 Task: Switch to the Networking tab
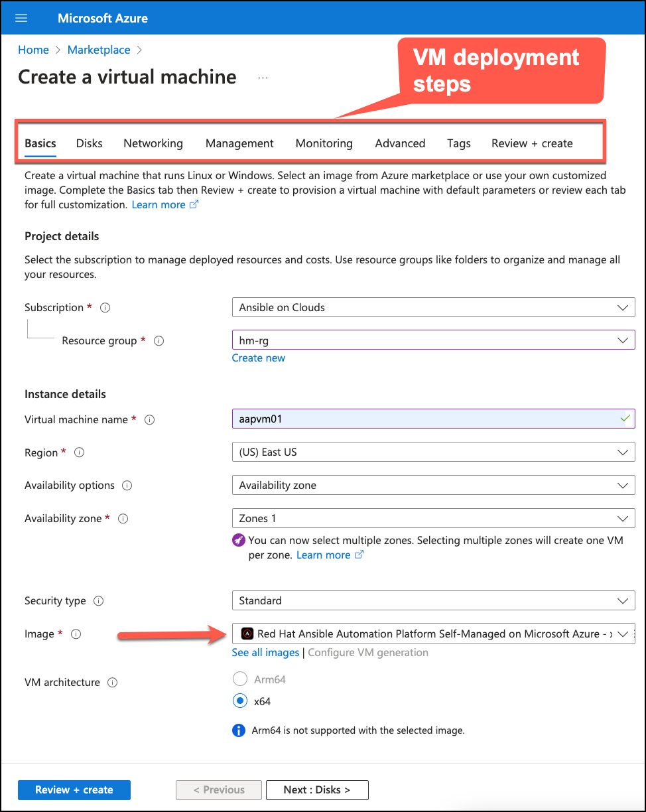pos(153,143)
